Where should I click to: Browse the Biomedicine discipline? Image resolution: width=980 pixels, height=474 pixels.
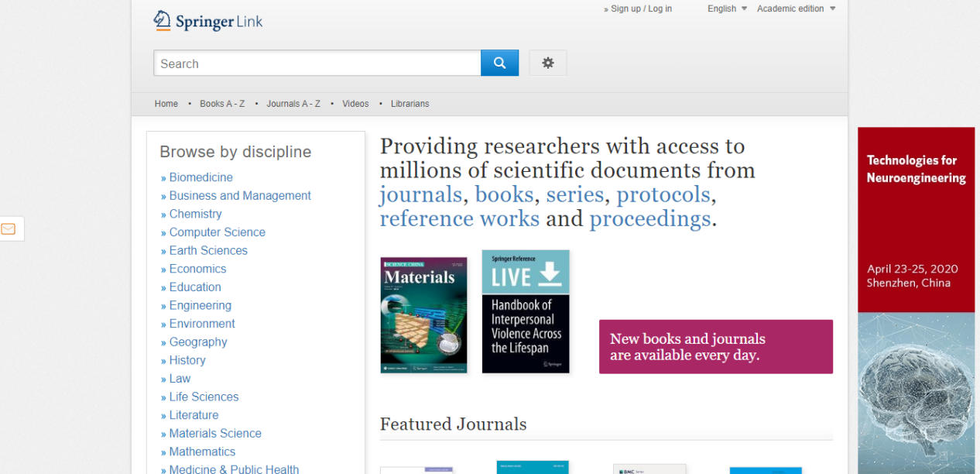(x=200, y=177)
